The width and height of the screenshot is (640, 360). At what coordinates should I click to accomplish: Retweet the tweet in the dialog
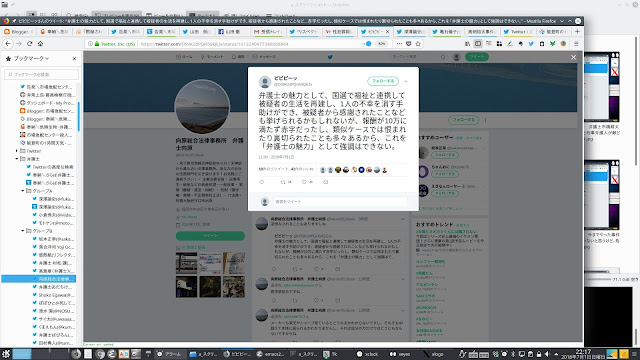(x=283, y=182)
